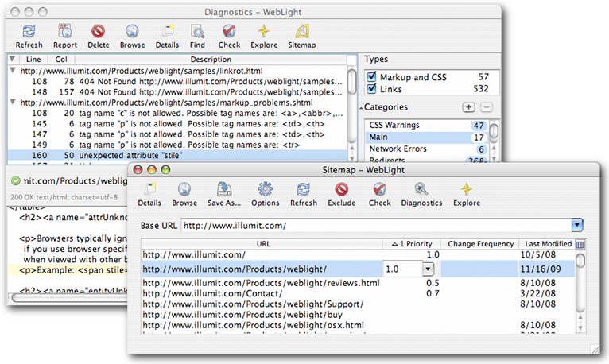Select CSS Warnings category
Image resolution: width=609 pixels, height=364 pixels.
tap(427, 125)
